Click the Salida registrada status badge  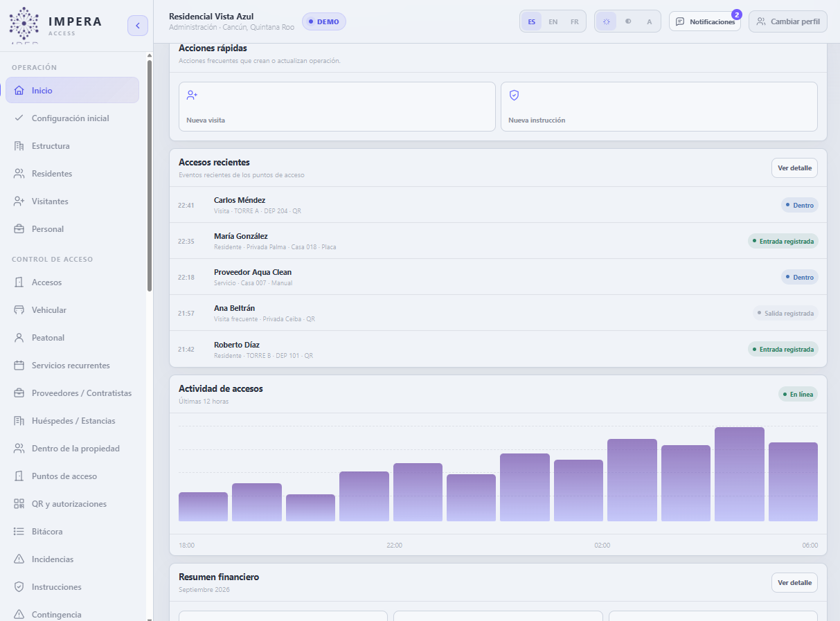pos(785,313)
